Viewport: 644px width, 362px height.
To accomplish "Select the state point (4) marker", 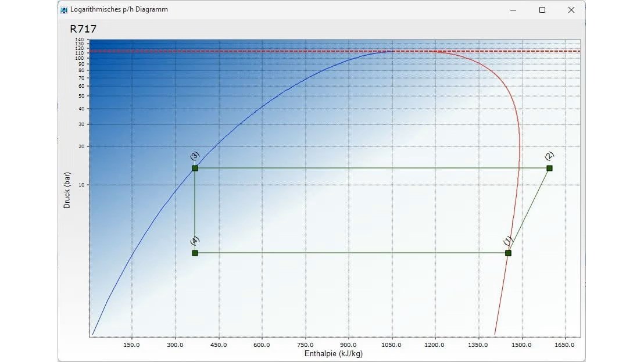I will coord(195,253).
